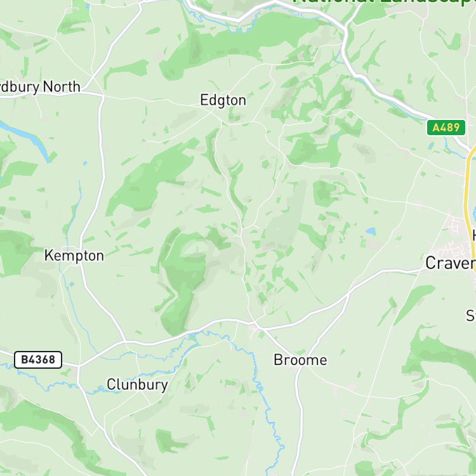The image size is (476, 476).
Task: Select the Edgton village label
Action: tap(223, 100)
